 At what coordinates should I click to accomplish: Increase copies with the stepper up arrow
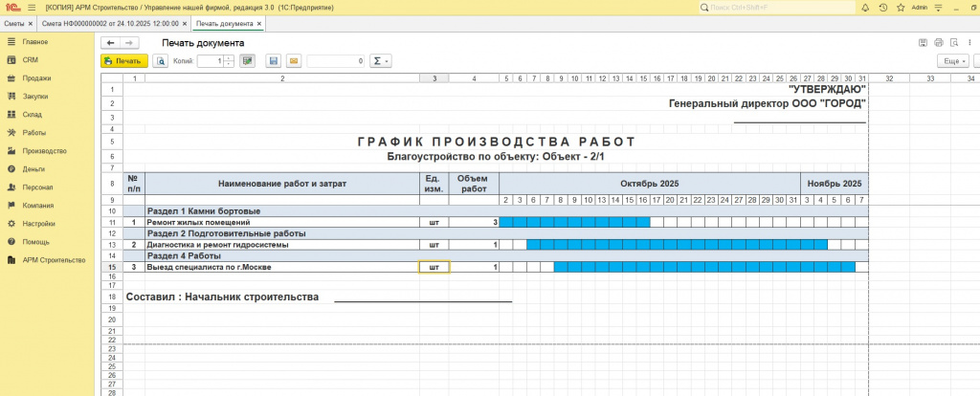point(229,58)
